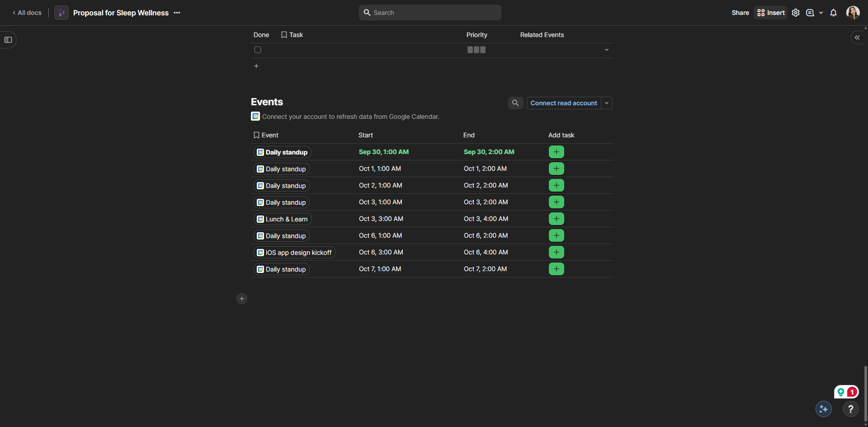
Task: Add task for Oct 7 Daily standup
Action: [556, 269]
